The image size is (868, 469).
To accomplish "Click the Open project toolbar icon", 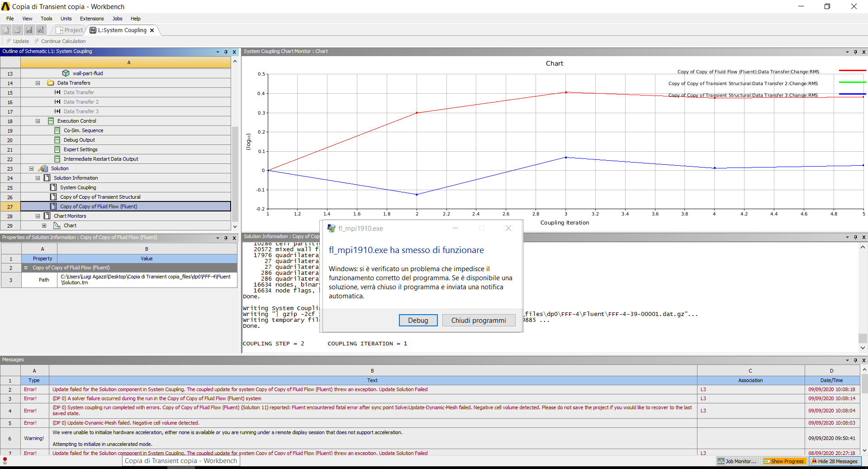I will (17, 30).
